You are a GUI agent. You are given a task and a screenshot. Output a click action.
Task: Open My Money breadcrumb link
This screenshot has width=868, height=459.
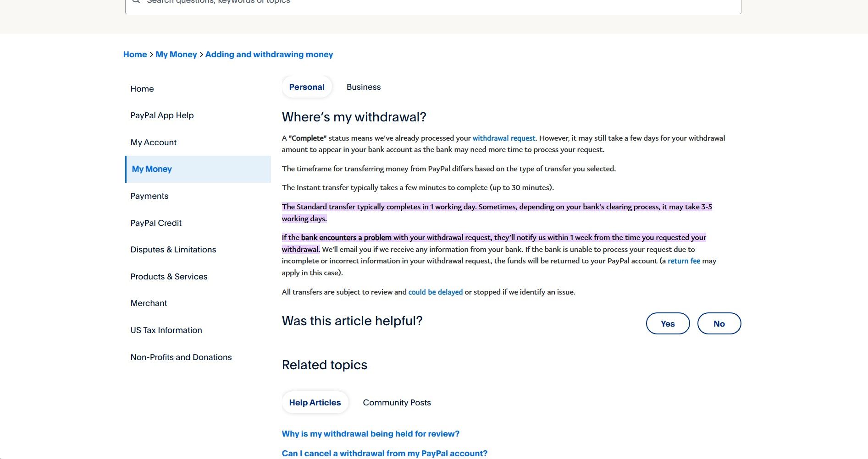pos(176,55)
